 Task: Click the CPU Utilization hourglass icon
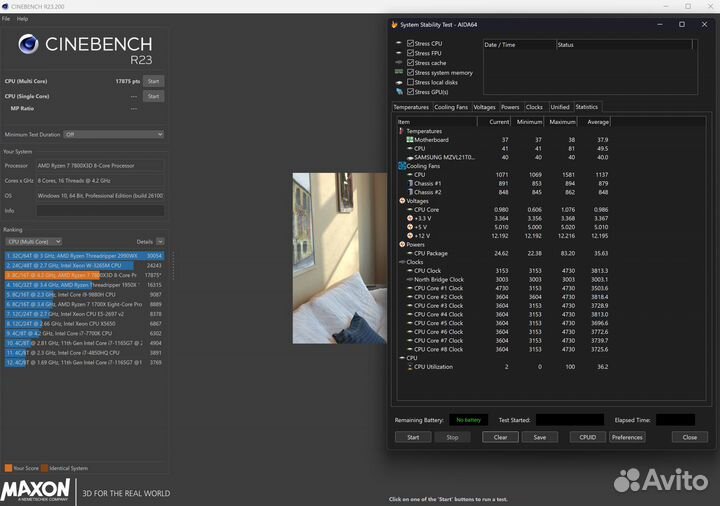[x=410, y=367]
